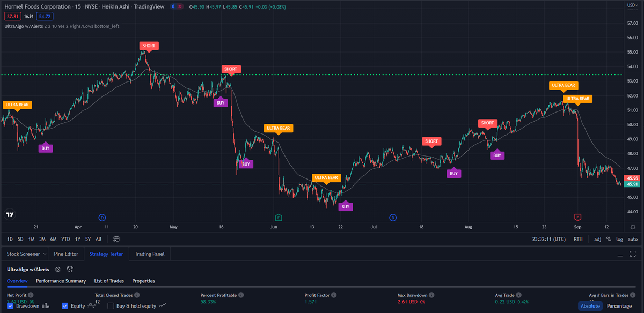
Task: Set chart range to 1M
Action: pos(31,239)
